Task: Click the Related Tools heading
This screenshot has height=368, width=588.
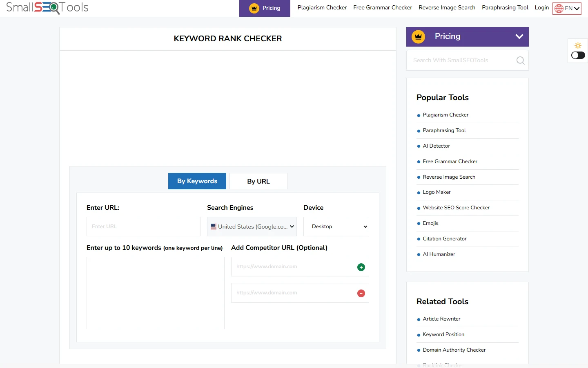Action: tap(442, 302)
